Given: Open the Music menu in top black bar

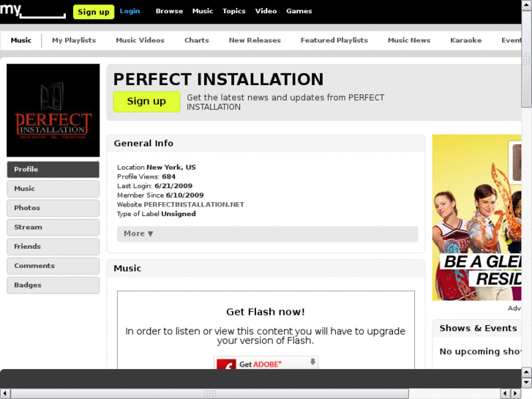Looking at the screenshot, I should tap(203, 11).
